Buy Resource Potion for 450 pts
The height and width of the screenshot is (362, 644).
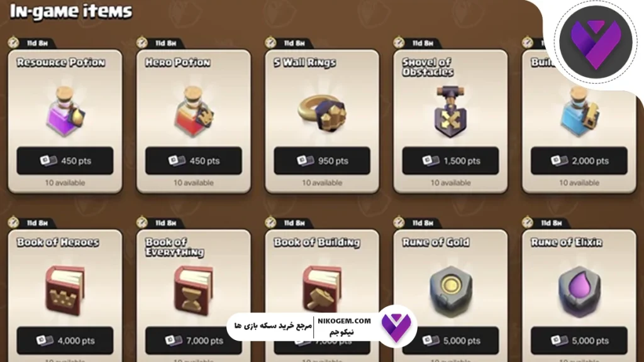(65, 160)
